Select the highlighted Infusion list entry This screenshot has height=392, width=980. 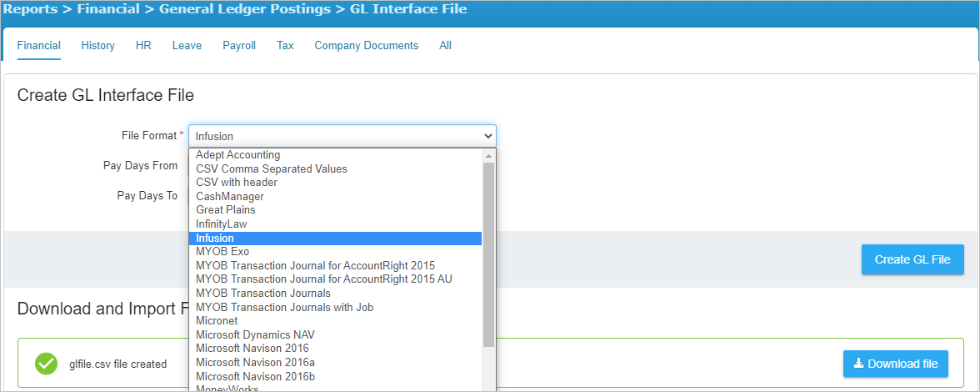(x=335, y=239)
